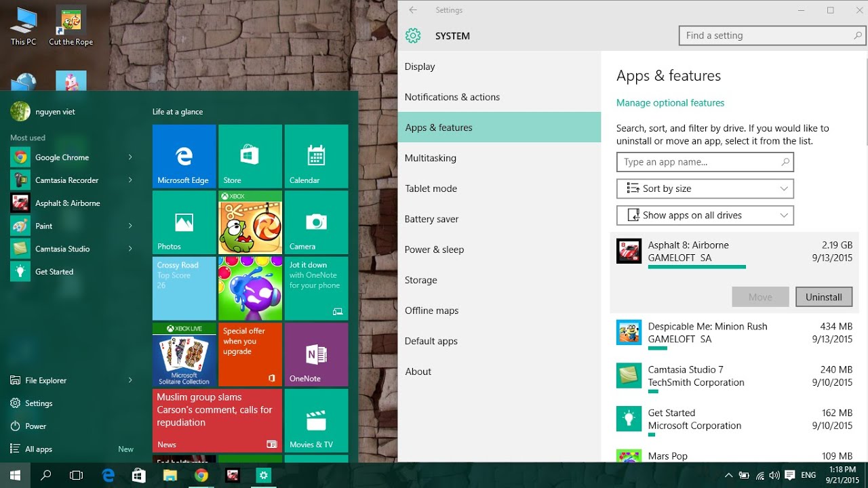This screenshot has height=488, width=868.
Task: Open Default apps settings page
Action: 431,341
